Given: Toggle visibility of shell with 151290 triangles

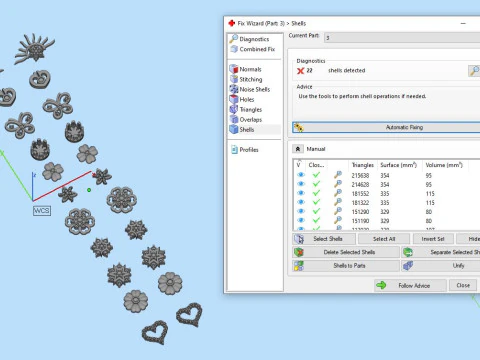Looking at the screenshot, I should click(x=301, y=211).
